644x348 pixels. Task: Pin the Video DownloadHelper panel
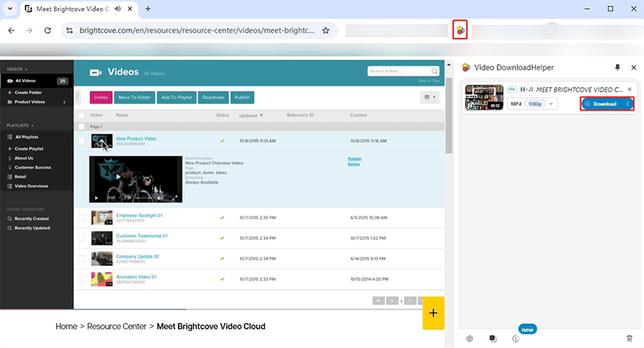pyautogui.click(x=617, y=68)
